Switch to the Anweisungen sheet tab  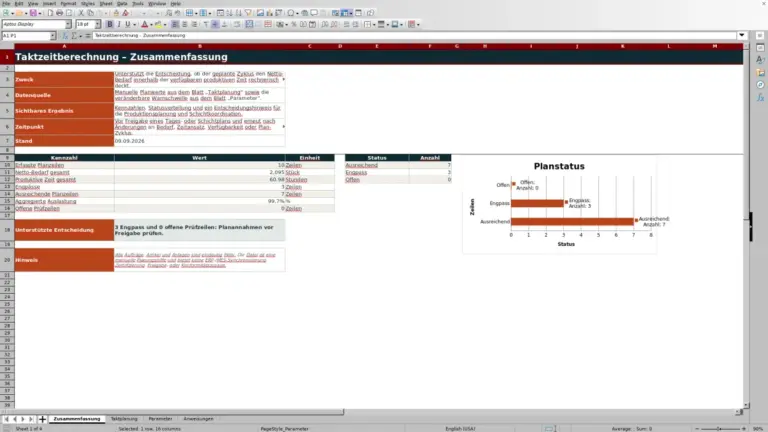click(x=198, y=419)
